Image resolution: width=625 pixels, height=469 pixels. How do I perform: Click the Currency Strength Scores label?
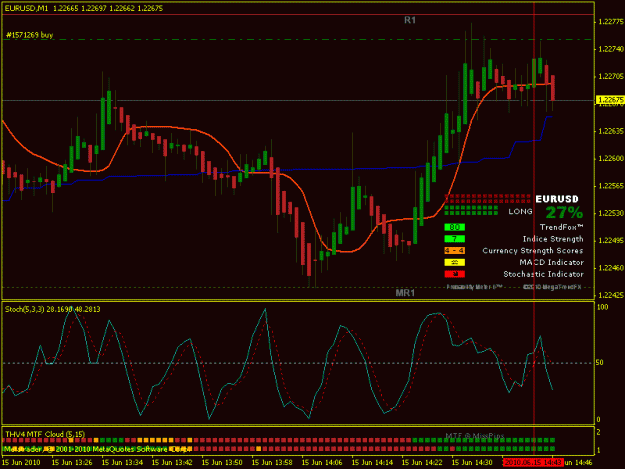pyautogui.click(x=533, y=251)
